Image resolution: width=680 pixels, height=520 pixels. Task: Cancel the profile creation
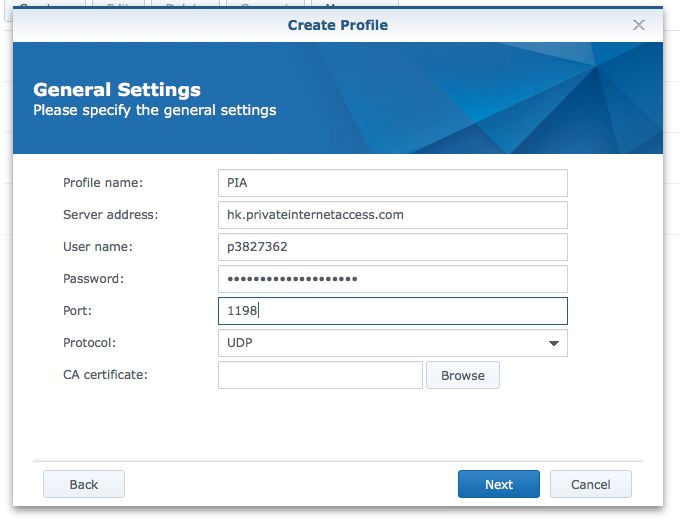click(591, 484)
